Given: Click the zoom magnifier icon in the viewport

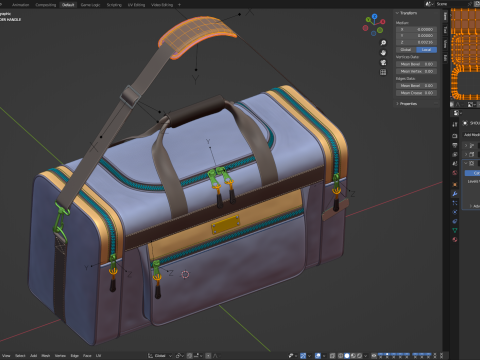Looking at the screenshot, I should [383, 43].
